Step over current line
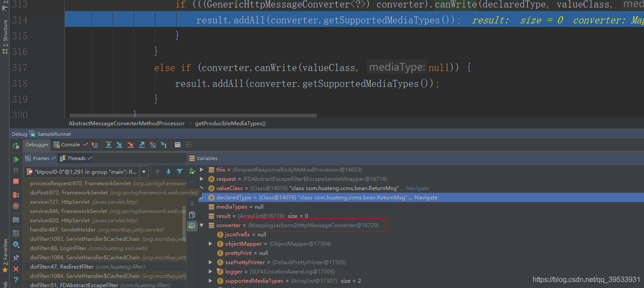The image size is (644, 288). 108,145
